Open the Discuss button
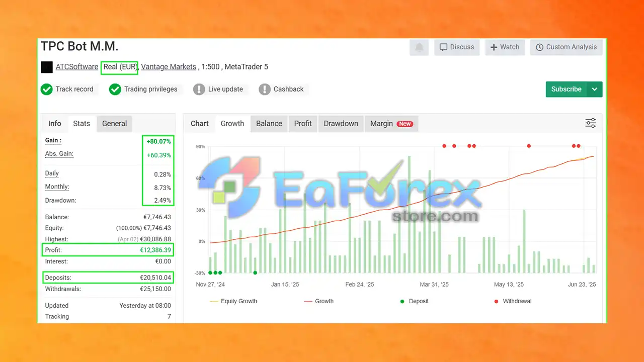 (x=457, y=47)
